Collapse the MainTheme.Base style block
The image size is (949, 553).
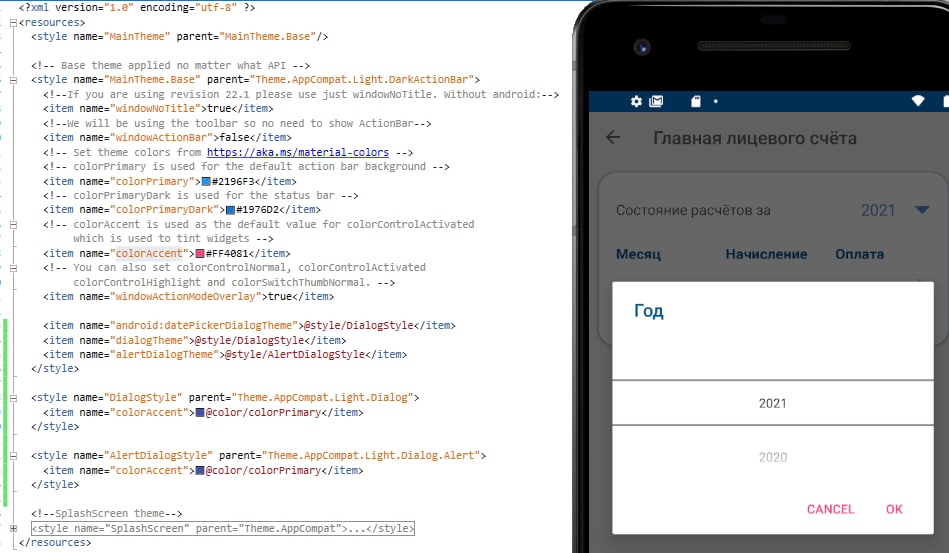pyautogui.click(x=13, y=80)
